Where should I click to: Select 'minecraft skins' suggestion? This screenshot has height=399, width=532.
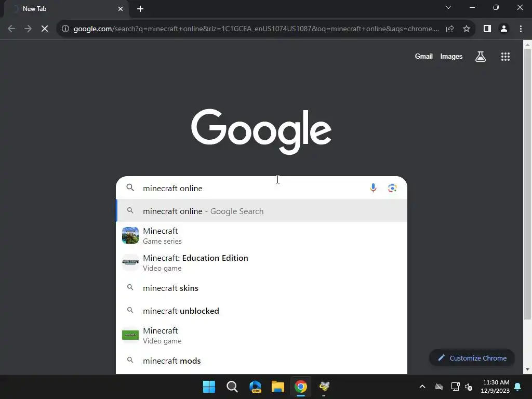[262, 288]
